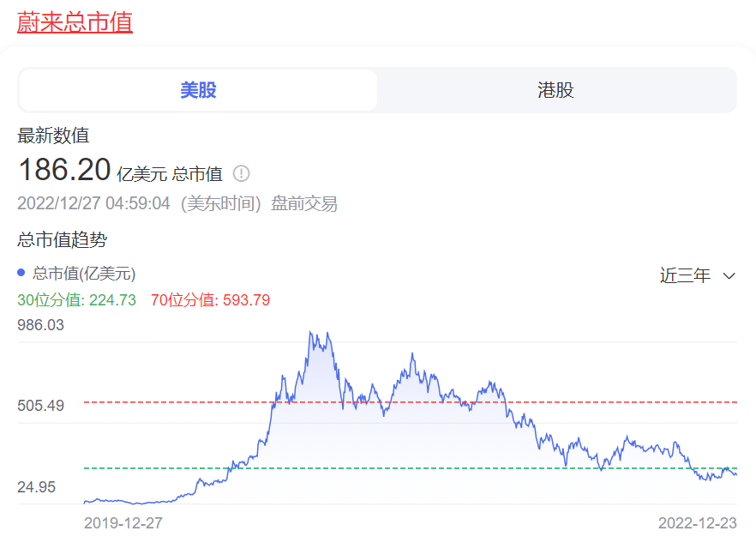The image size is (756, 543).
Task: Click the red dashed percentile line
Action: (x=171, y=401)
